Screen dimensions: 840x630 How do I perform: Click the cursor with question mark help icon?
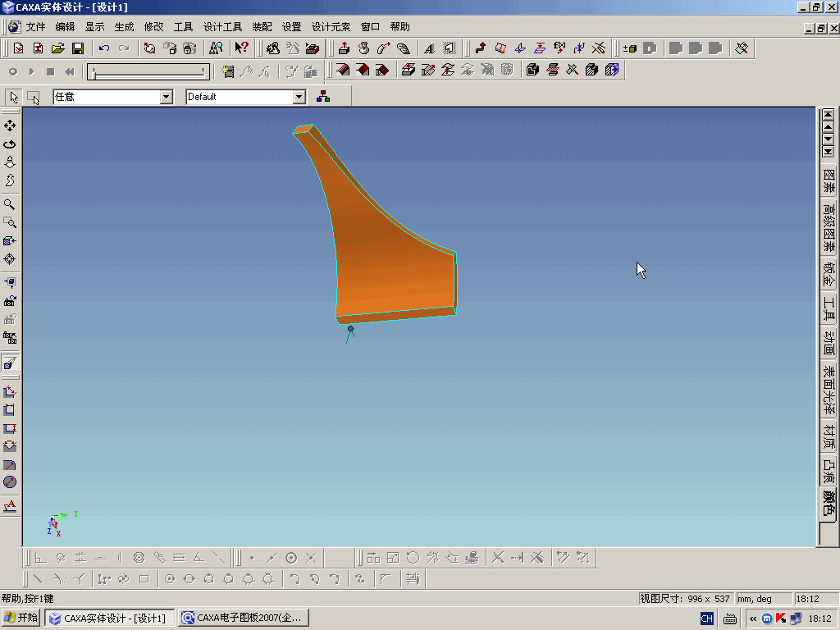(x=242, y=48)
